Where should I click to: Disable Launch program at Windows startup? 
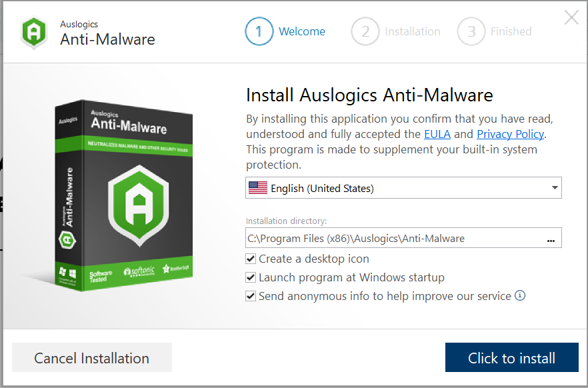coord(251,277)
